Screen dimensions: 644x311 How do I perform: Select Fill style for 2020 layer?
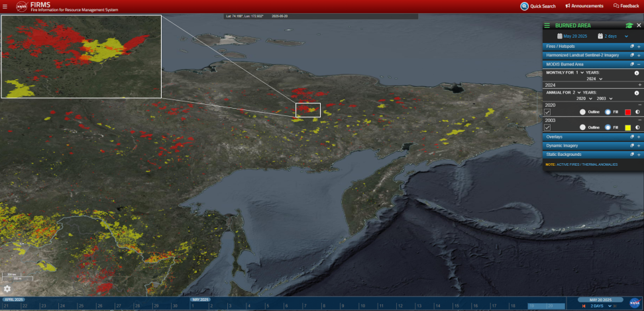608,112
